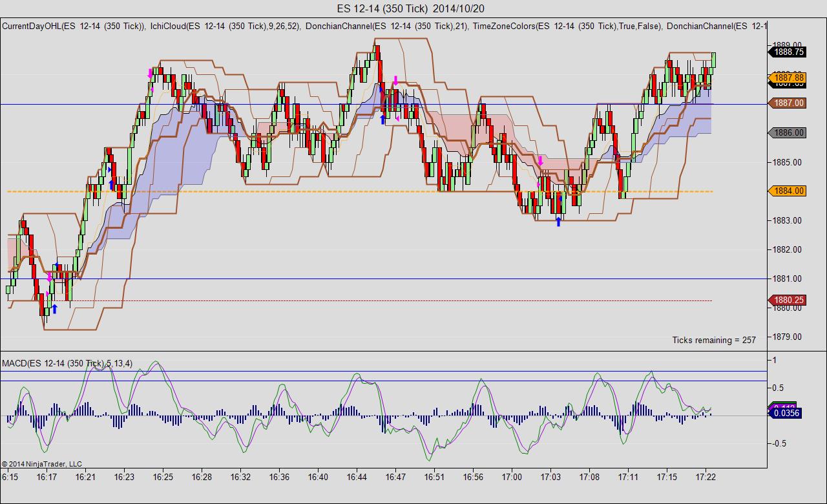Screen dimensions: 827x504
Task: Click the 'Ticks remaining = 257' counter
Action: 714,340
